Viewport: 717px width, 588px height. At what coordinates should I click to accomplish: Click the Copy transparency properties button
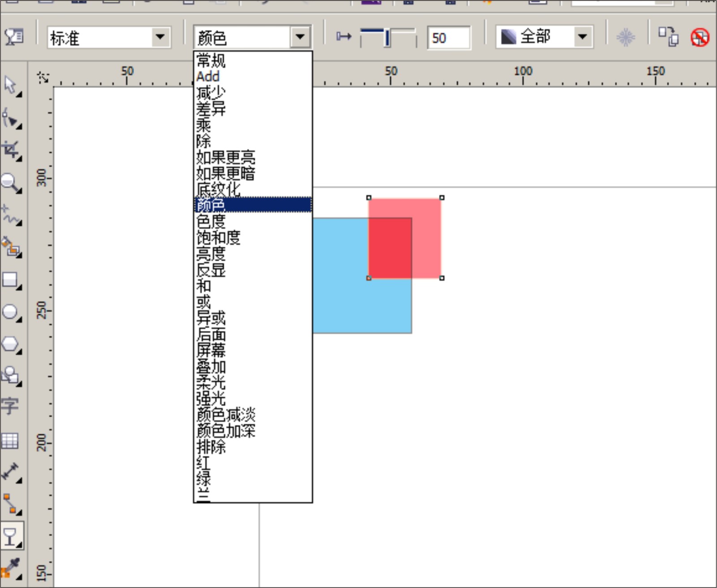point(668,37)
